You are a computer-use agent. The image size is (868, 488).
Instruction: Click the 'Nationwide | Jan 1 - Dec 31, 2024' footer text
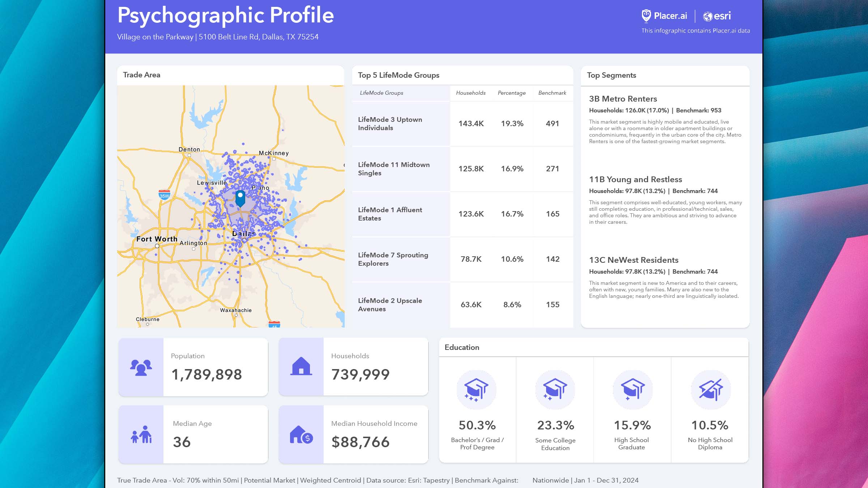click(x=585, y=480)
